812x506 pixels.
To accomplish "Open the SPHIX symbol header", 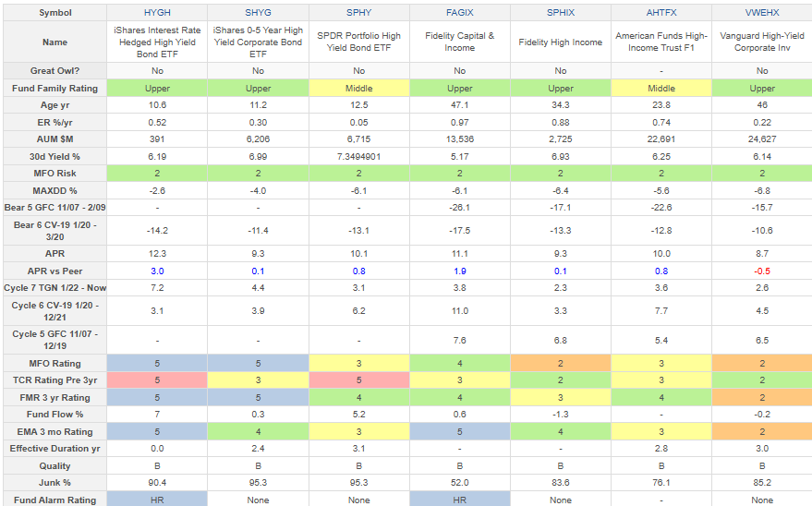I will point(560,10).
